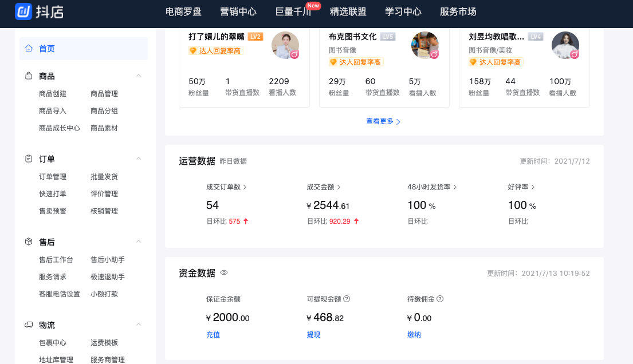Click the 订单 clipboard icon
The image size is (633, 364).
point(29,159)
